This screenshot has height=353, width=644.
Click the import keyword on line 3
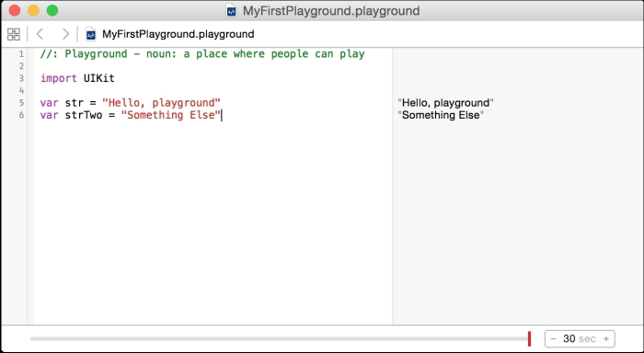(58, 78)
